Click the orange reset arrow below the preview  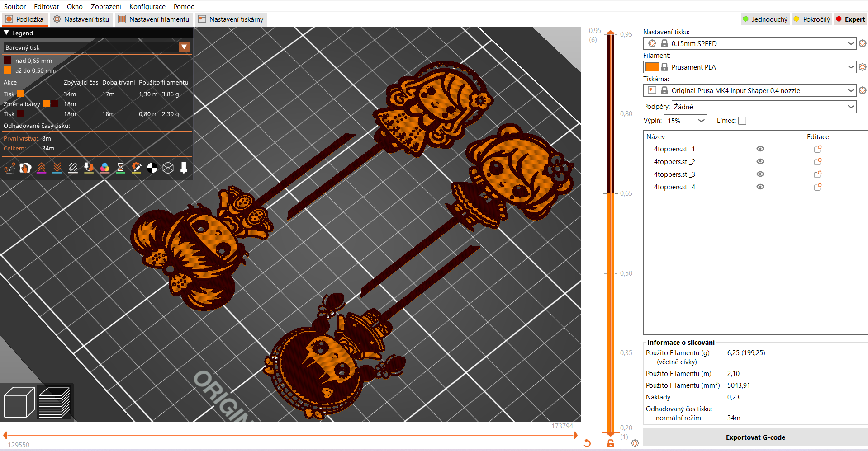[x=587, y=443]
